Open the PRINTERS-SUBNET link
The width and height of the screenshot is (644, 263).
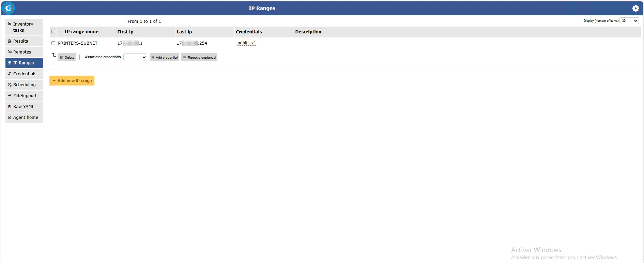click(78, 43)
